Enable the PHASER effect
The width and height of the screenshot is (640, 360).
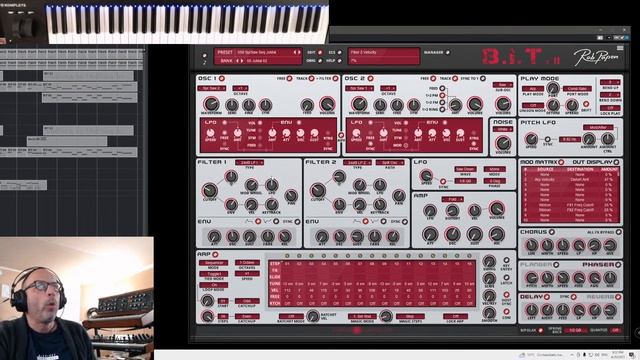tap(618, 265)
